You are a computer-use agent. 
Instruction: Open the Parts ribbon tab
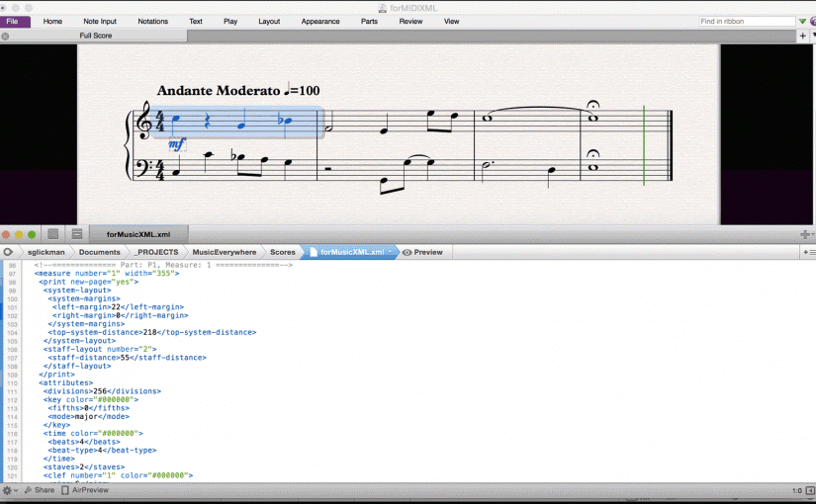(370, 22)
